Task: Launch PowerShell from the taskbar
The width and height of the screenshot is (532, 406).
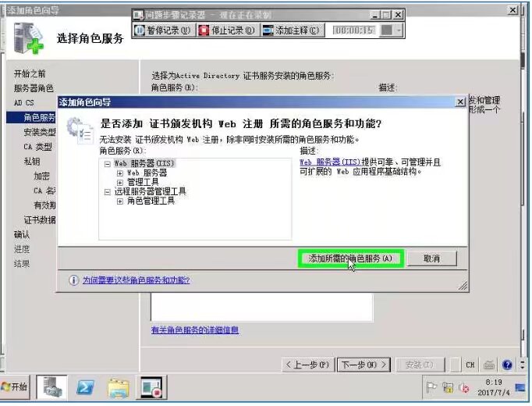Action: 85,387
